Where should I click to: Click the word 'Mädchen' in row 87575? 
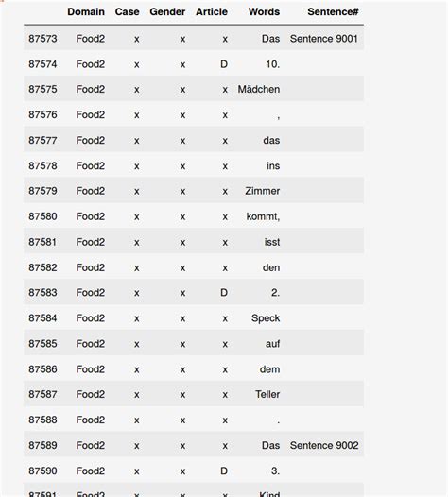(x=259, y=90)
